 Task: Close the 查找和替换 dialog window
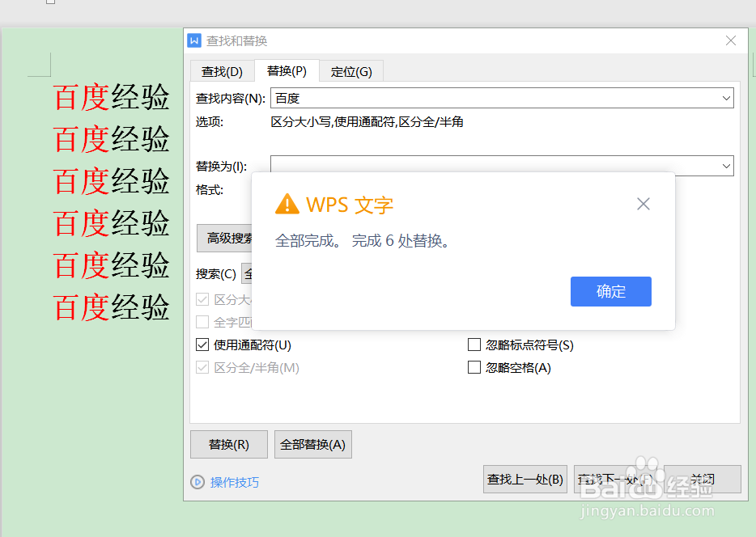pos(730,40)
